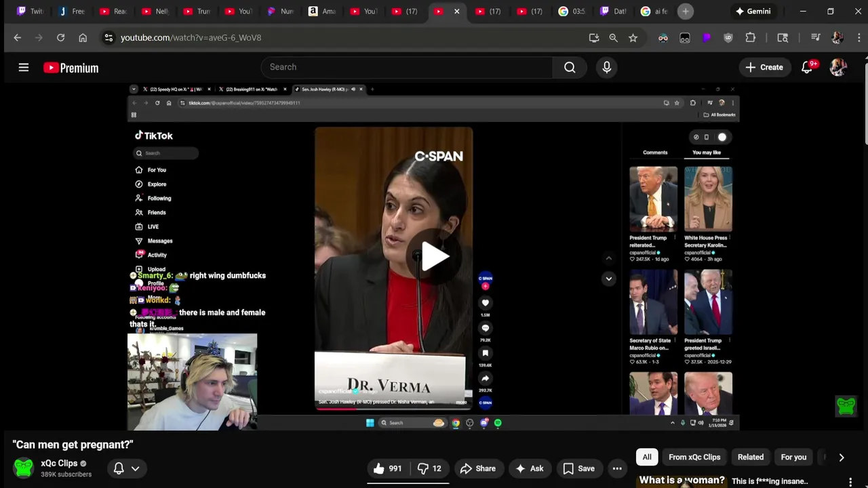The height and width of the screenshot is (488, 868).
Task: Reload the current page
Action: point(60,38)
